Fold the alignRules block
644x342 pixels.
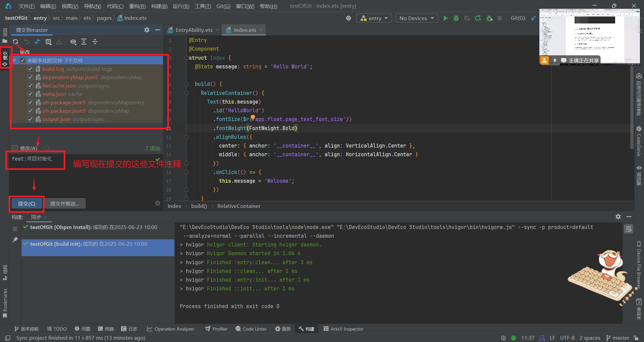pyautogui.click(x=186, y=137)
